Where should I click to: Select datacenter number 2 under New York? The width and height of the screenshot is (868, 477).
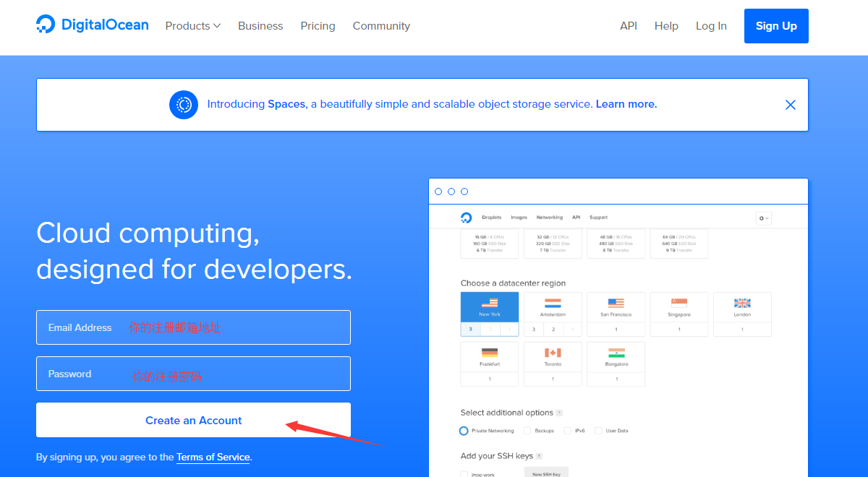click(490, 330)
